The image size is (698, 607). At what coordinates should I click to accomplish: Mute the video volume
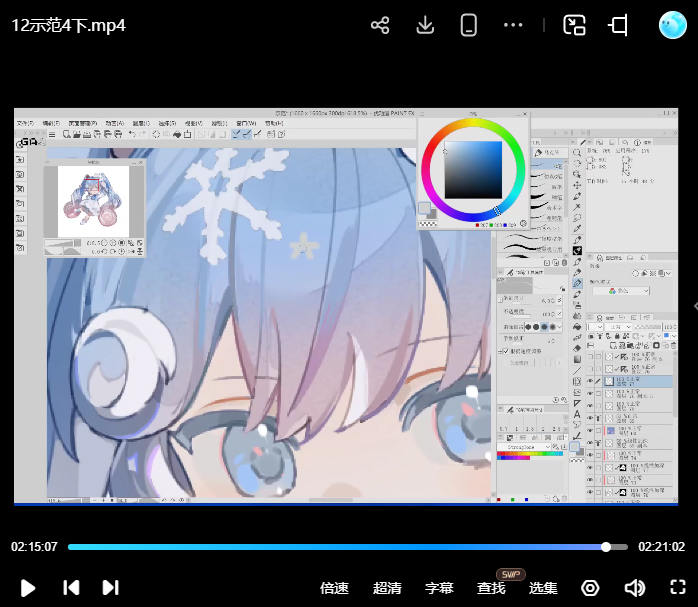click(634, 588)
